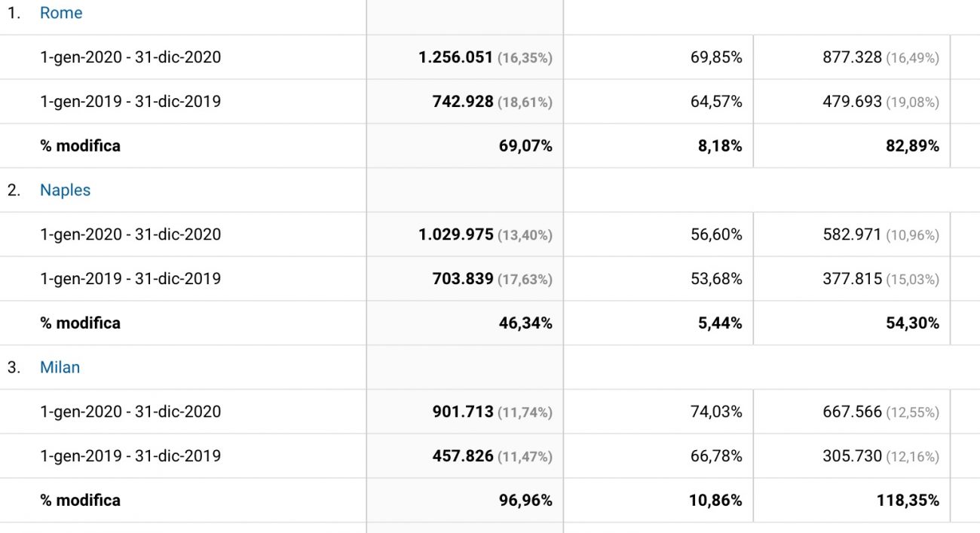
Task: Select Rome's 2019 date range row label
Action: (x=130, y=102)
